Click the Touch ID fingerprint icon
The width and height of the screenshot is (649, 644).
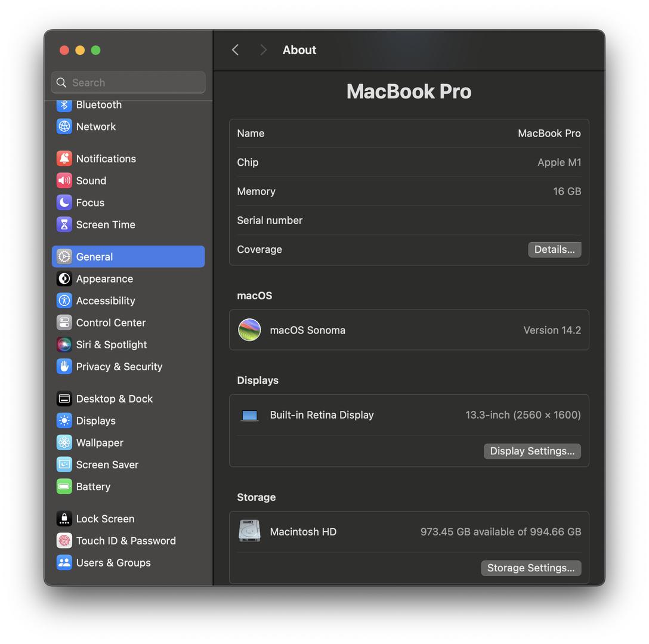click(64, 541)
